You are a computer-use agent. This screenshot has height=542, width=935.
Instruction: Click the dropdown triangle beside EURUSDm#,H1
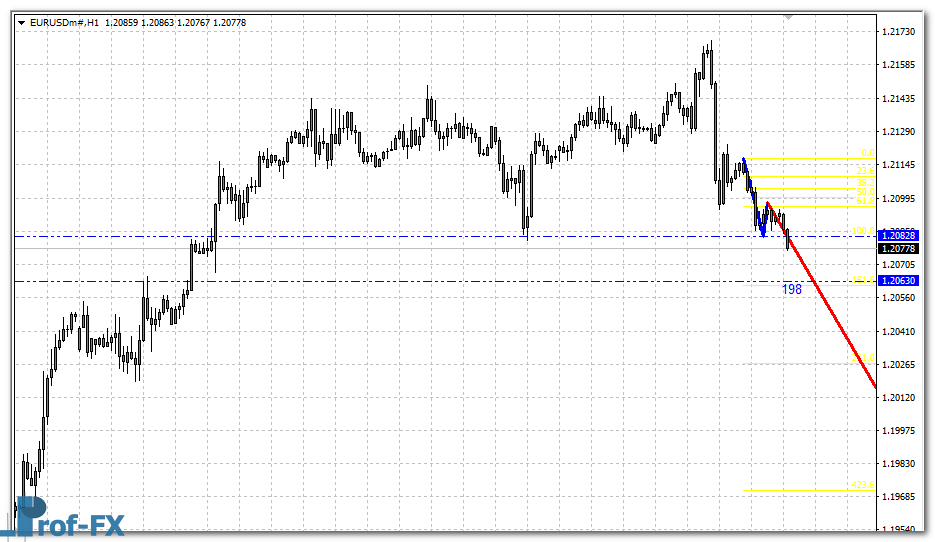(x=22, y=22)
